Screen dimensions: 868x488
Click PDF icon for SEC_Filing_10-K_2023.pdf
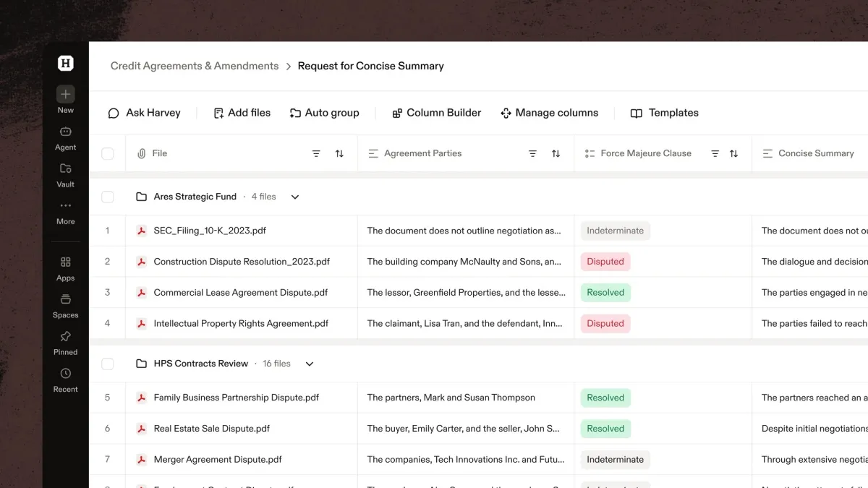(142, 231)
